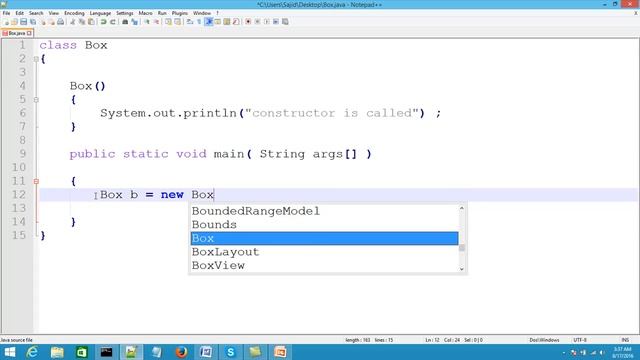Click the UTF-8 encoding status field
Viewport: 640px width, 360px height.
tap(580, 340)
